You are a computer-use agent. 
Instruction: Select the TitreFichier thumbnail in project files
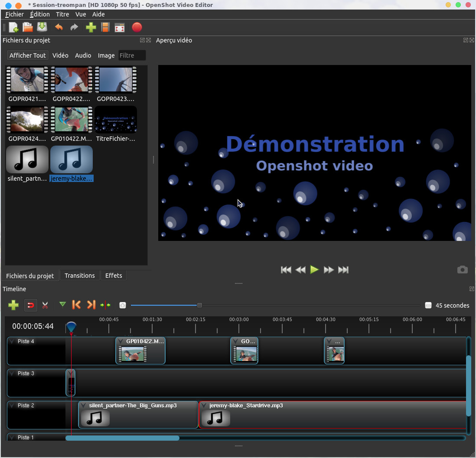116,120
